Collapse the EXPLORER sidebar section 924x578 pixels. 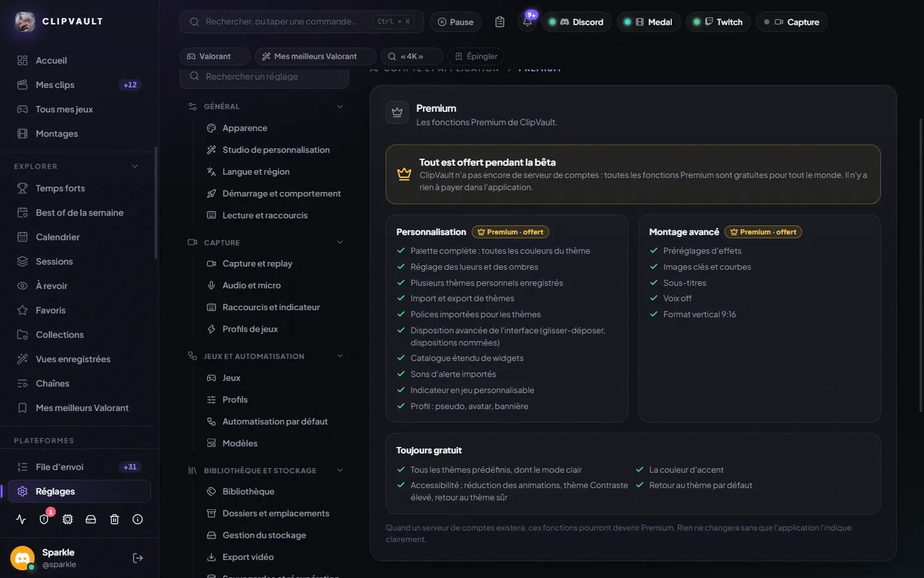point(135,166)
